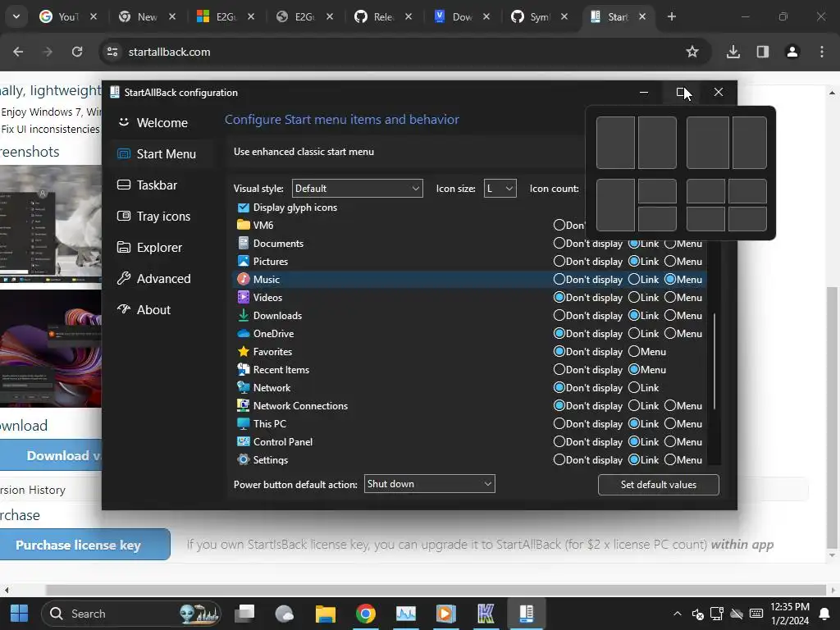840x630 pixels.
Task: Set Music to Link
Action: coord(634,279)
